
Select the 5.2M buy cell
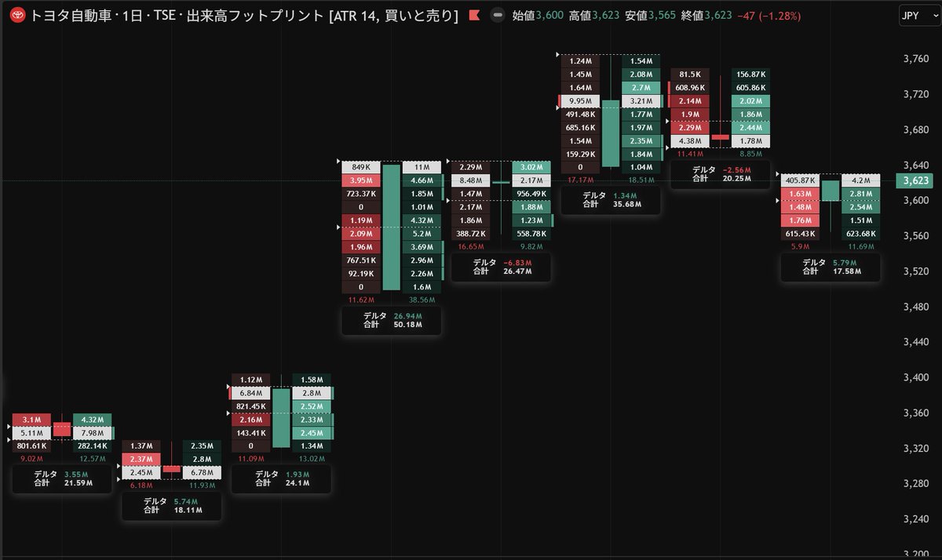422,234
